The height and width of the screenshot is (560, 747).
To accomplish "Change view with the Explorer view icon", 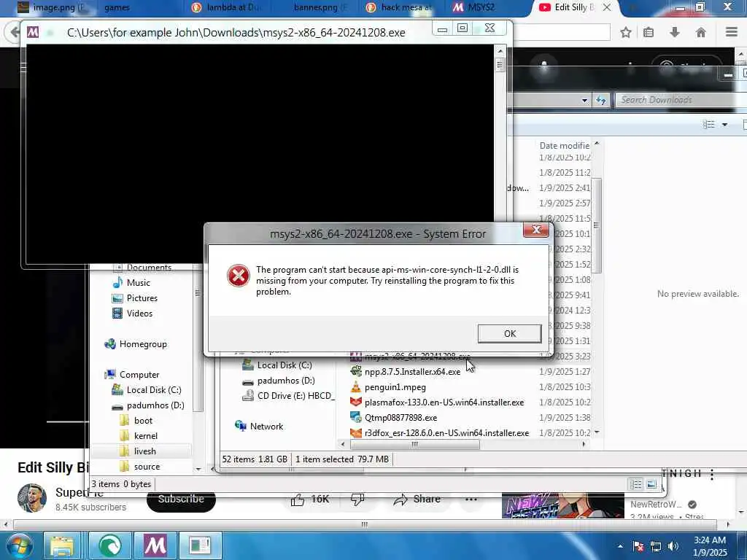I will click(x=708, y=125).
